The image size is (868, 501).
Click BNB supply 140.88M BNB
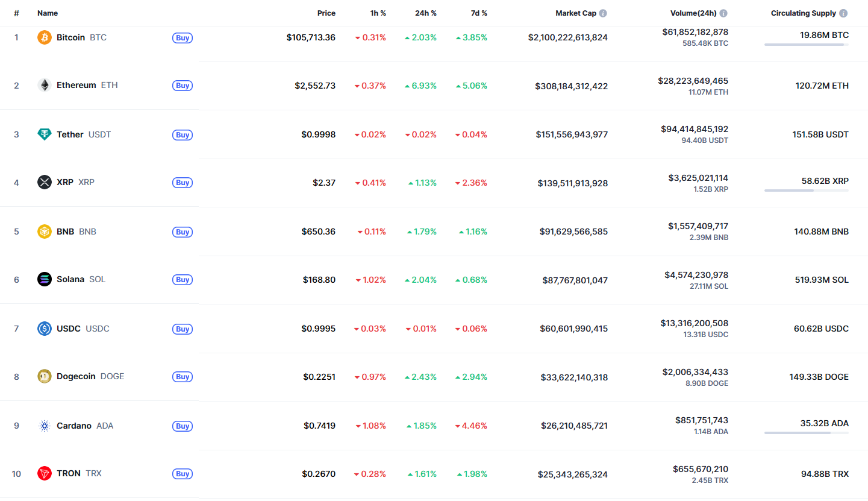[822, 232]
